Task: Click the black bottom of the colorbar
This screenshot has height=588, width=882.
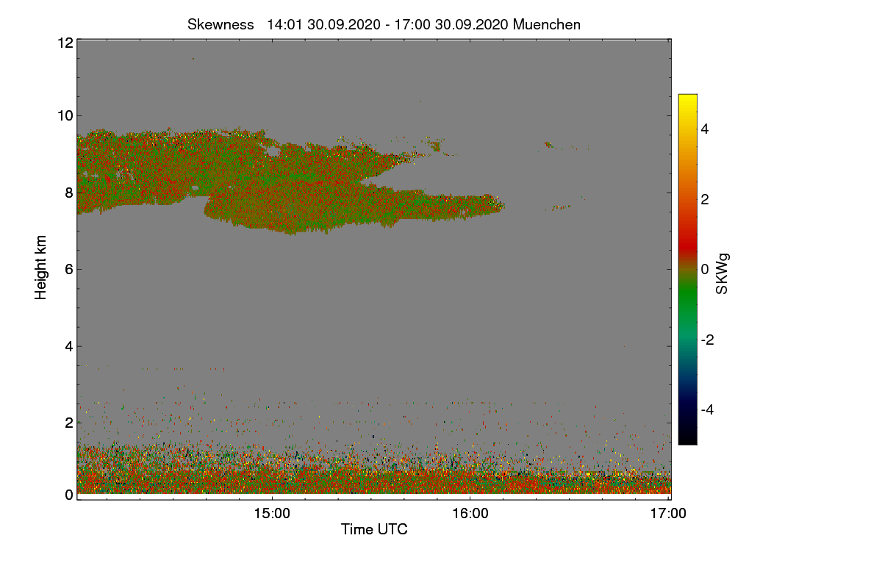Action: tap(687, 437)
